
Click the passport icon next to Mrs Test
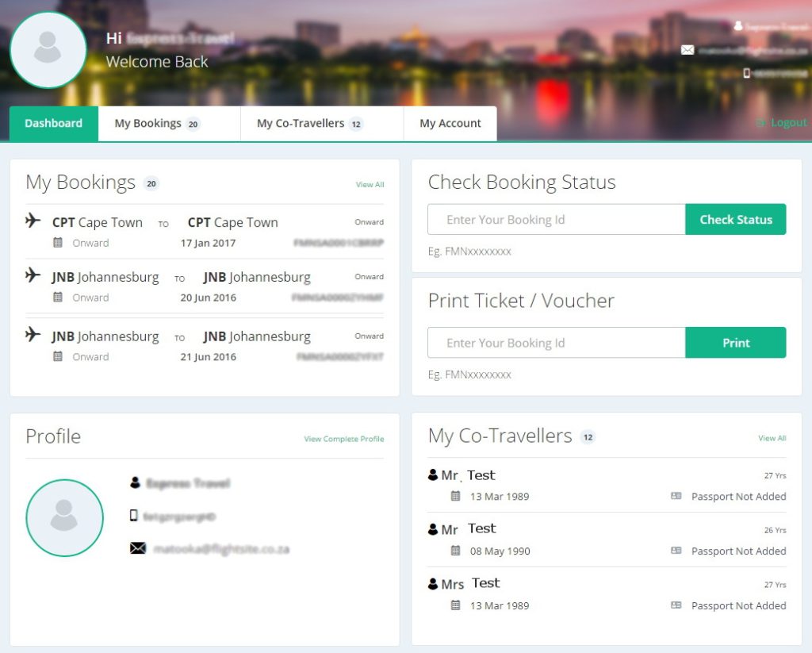pyautogui.click(x=676, y=605)
